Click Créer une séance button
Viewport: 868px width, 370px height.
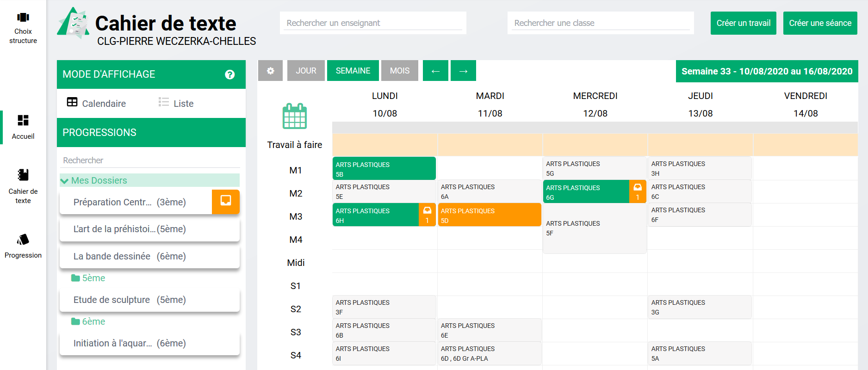coord(820,23)
